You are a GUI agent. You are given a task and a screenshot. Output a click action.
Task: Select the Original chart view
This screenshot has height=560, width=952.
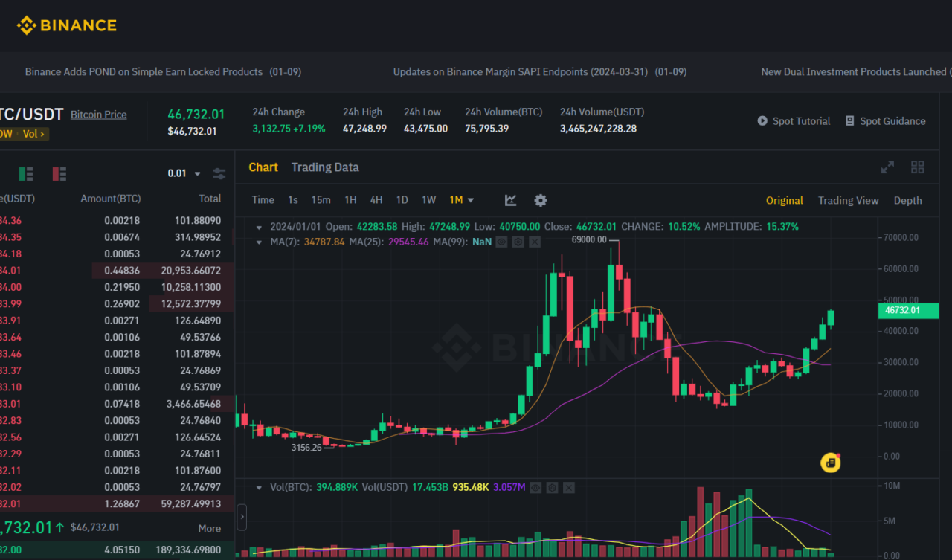click(785, 200)
